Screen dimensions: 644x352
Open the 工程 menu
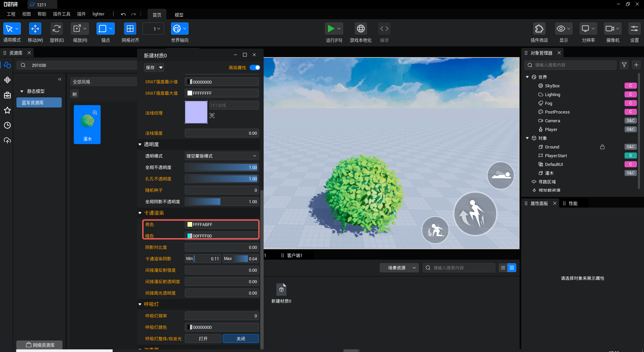click(x=11, y=14)
